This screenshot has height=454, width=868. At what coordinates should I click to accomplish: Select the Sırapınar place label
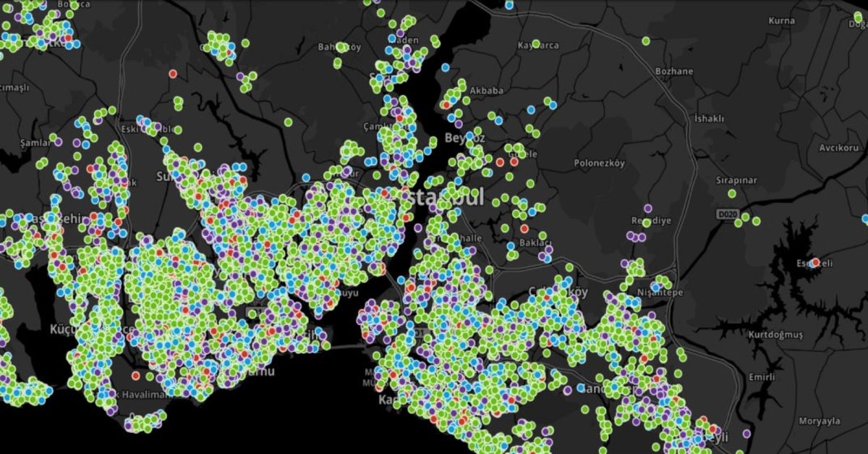[x=736, y=179]
